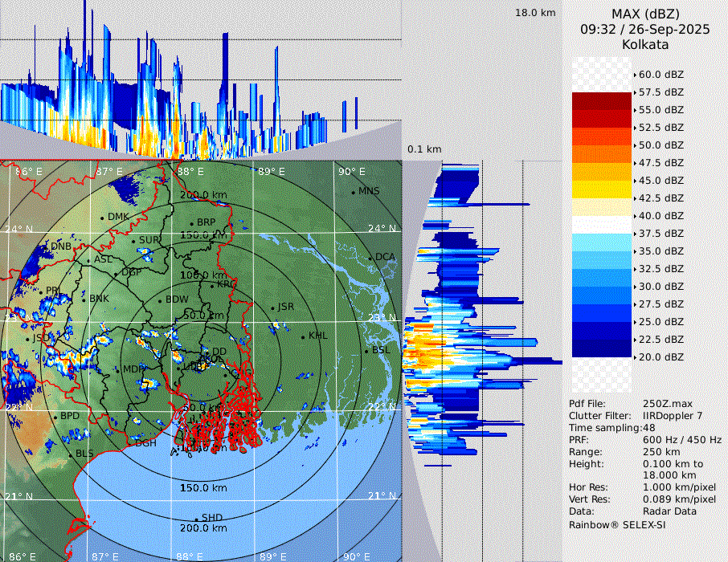Viewport: 728px width, 562px height.
Task: Select the DMK station marker
Action: pos(102,218)
